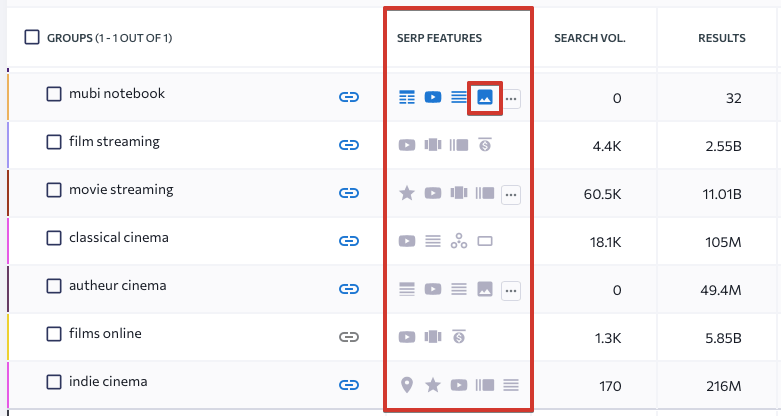
Task: Click the SERP Features column header
Action: coord(439,38)
